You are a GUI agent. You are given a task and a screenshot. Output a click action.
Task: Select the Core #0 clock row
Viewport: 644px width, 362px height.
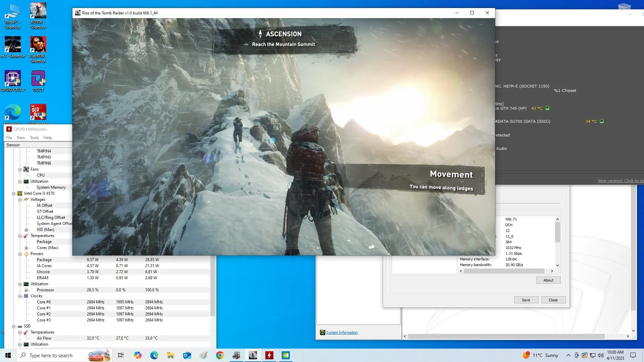pos(107,302)
